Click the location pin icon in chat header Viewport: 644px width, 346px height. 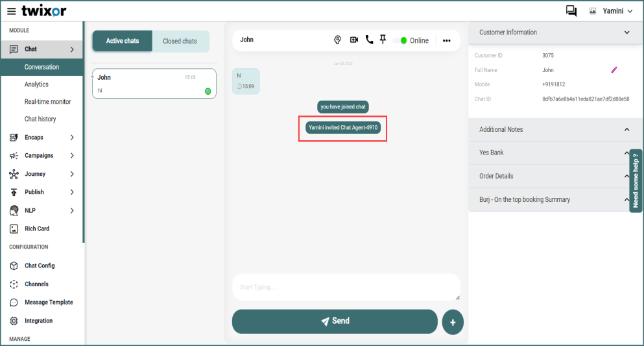click(337, 40)
